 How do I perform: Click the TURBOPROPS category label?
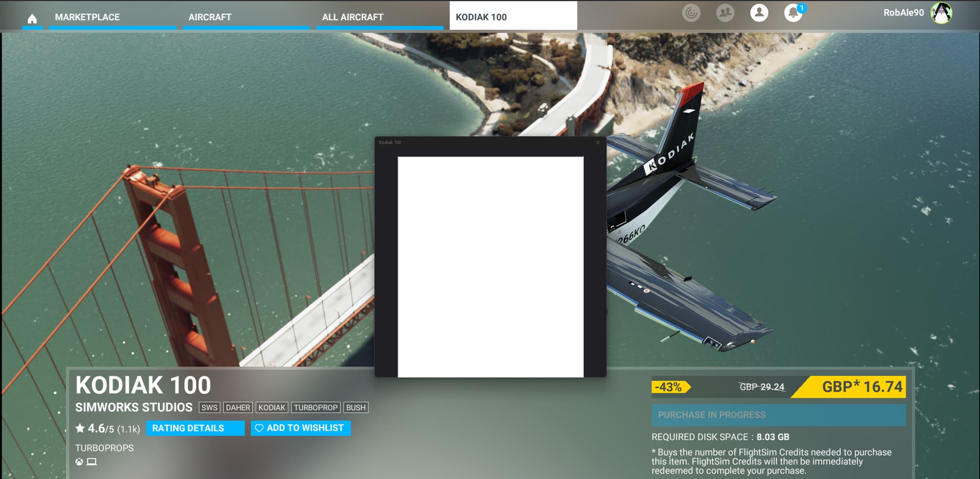[105, 448]
